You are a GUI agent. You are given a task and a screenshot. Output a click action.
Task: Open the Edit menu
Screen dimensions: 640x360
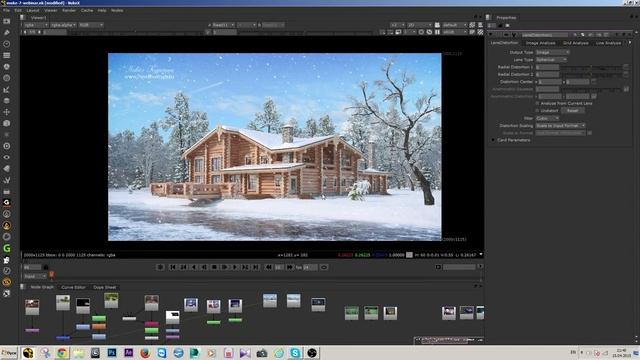pyautogui.click(x=18, y=10)
